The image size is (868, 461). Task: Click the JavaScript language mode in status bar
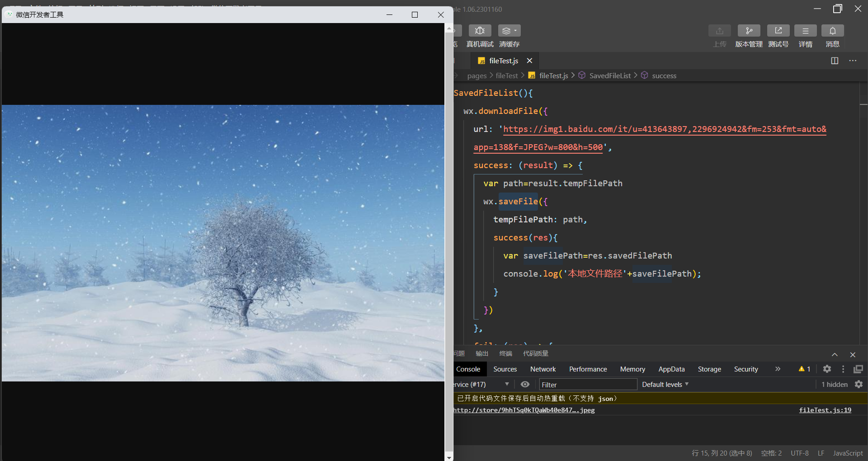(x=848, y=453)
